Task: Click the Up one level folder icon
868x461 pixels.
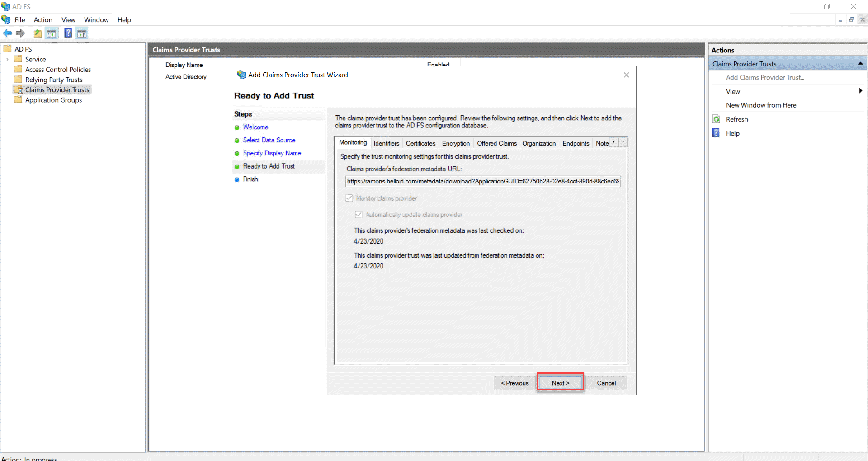Action: [38, 33]
